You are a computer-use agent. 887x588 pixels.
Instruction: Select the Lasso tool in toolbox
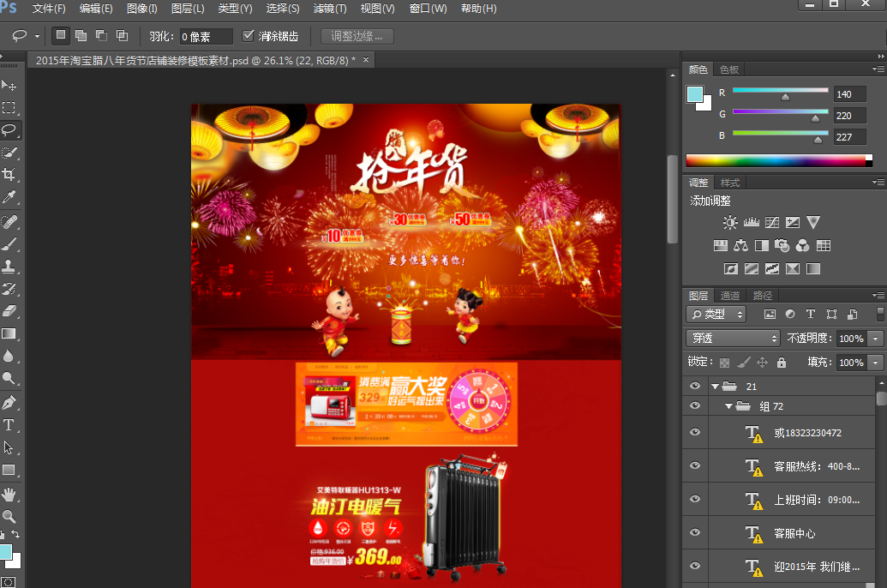pos(9,130)
